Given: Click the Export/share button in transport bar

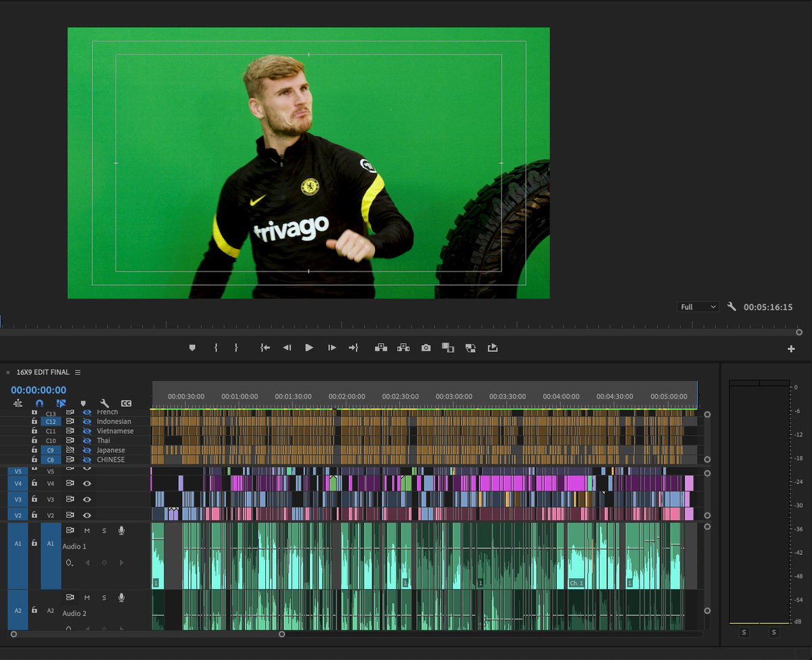Looking at the screenshot, I should [493, 347].
